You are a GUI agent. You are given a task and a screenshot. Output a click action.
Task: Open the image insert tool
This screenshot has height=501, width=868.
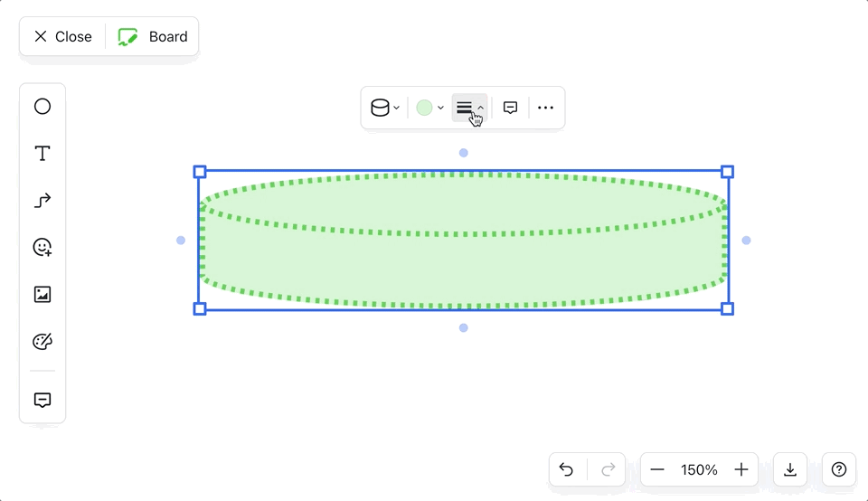coord(42,294)
